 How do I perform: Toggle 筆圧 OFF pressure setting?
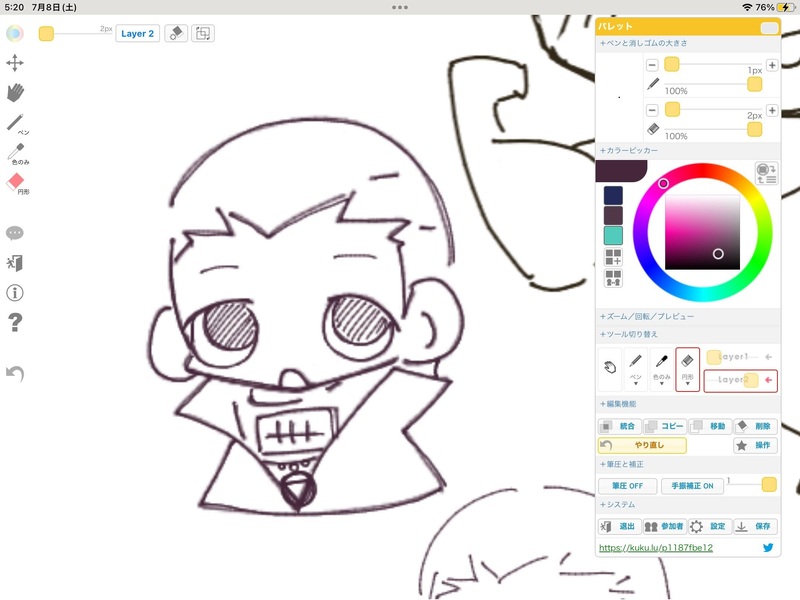[x=628, y=486]
